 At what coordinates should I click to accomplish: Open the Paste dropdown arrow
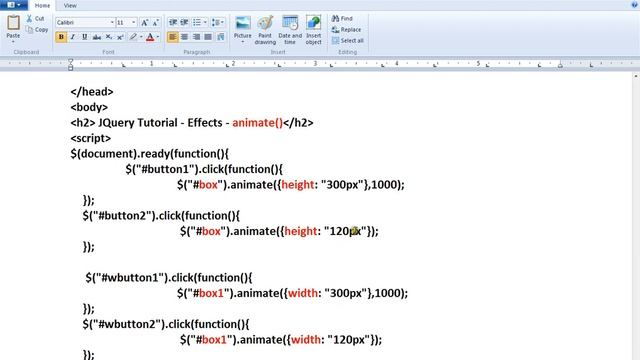[13, 42]
